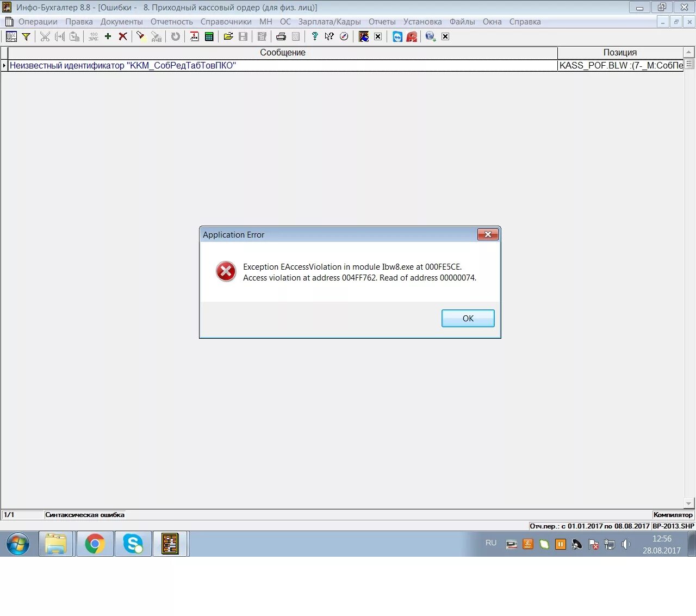Click the compass icon in toolbar
The width and height of the screenshot is (696, 616).
(x=344, y=36)
